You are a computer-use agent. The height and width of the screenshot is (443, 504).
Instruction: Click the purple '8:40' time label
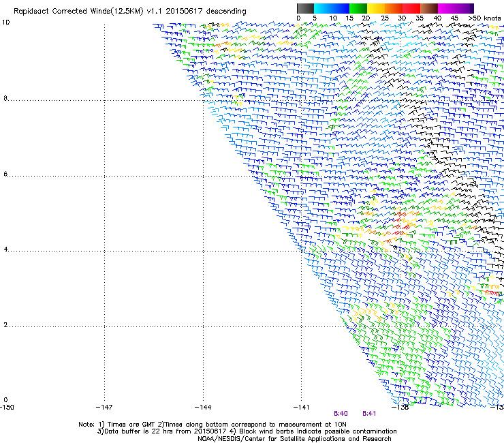click(341, 414)
